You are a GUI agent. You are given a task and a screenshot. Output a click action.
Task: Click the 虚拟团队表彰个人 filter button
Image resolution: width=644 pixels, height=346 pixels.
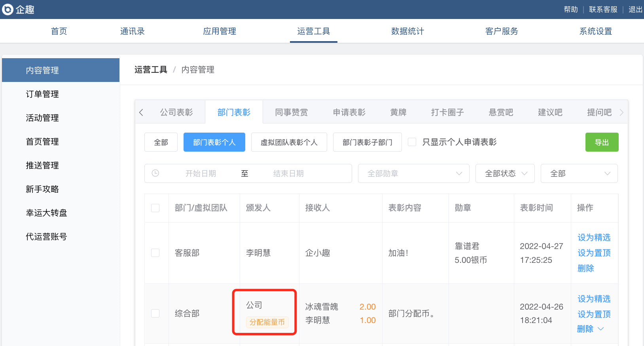click(x=289, y=142)
